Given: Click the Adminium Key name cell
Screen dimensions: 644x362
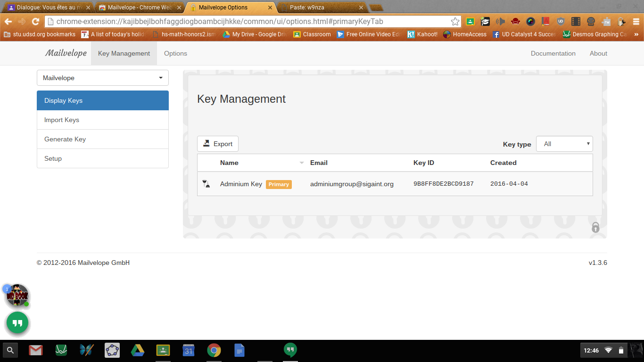Looking at the screenshot, I should 241,184.
